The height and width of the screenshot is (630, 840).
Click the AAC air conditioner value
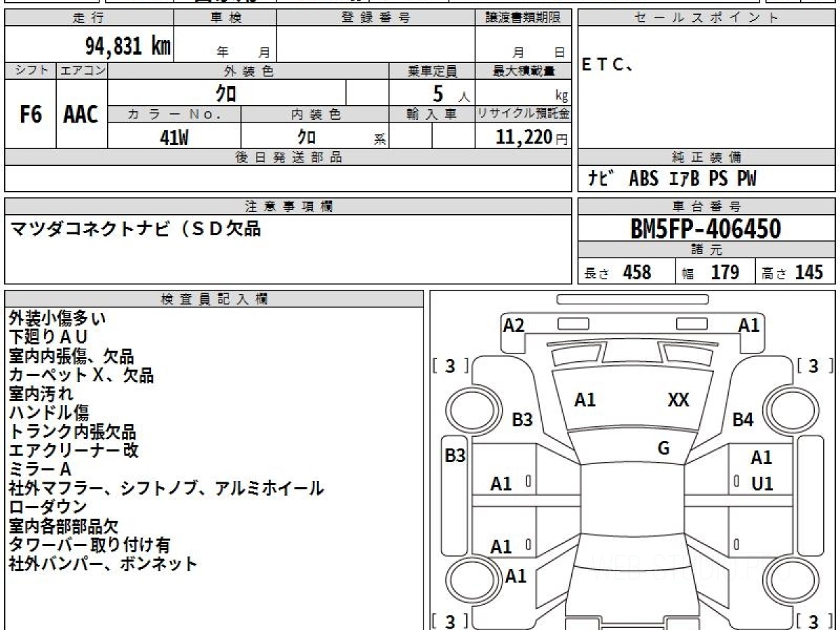point(81,115)
